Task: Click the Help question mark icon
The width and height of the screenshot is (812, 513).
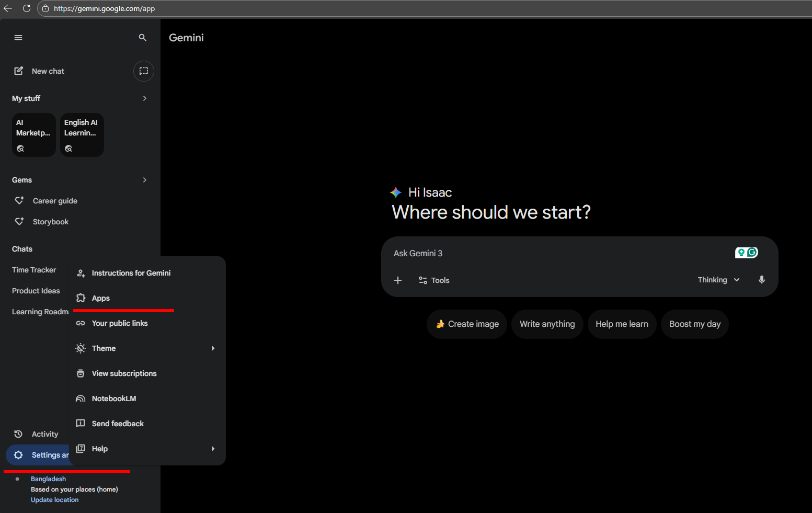Action: [81, 448]
